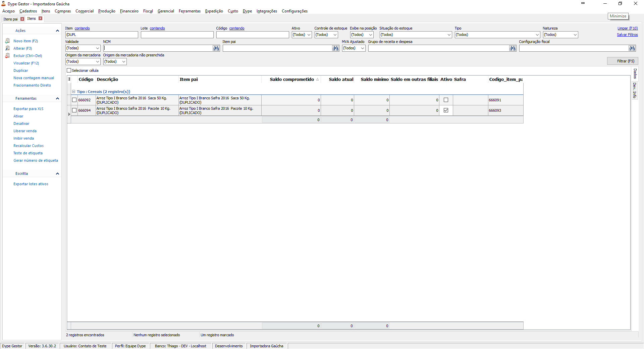Click Exportar lotes ativos link
The width and height of the screenshot is (644, 349).
point(31,184)
